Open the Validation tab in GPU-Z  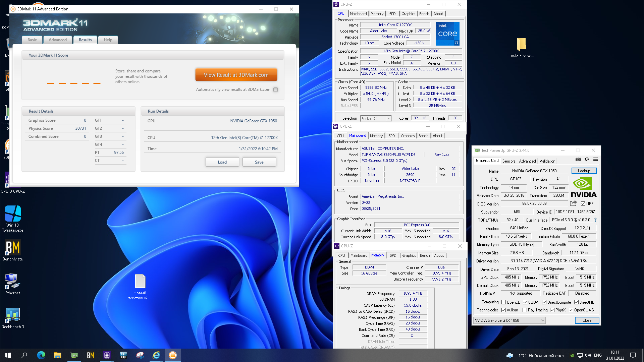click(547, 161)
